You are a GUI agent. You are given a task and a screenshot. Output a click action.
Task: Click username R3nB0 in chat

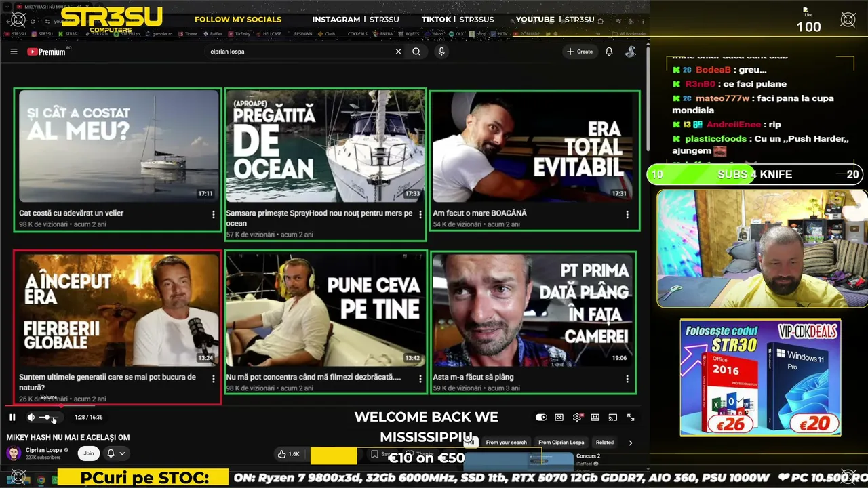tap(700, 84)
